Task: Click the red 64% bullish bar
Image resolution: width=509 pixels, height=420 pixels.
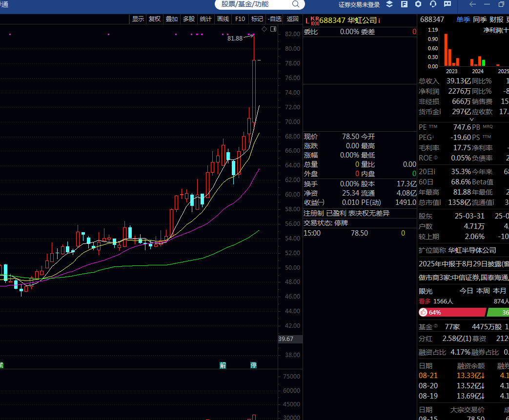Action: [x=452, y=312]
